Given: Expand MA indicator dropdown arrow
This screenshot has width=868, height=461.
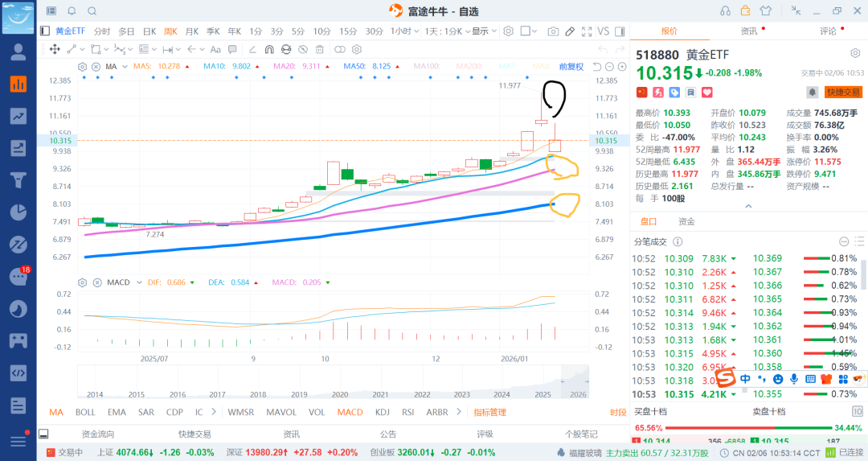Looking at the screenshot, I should (125, 67).
